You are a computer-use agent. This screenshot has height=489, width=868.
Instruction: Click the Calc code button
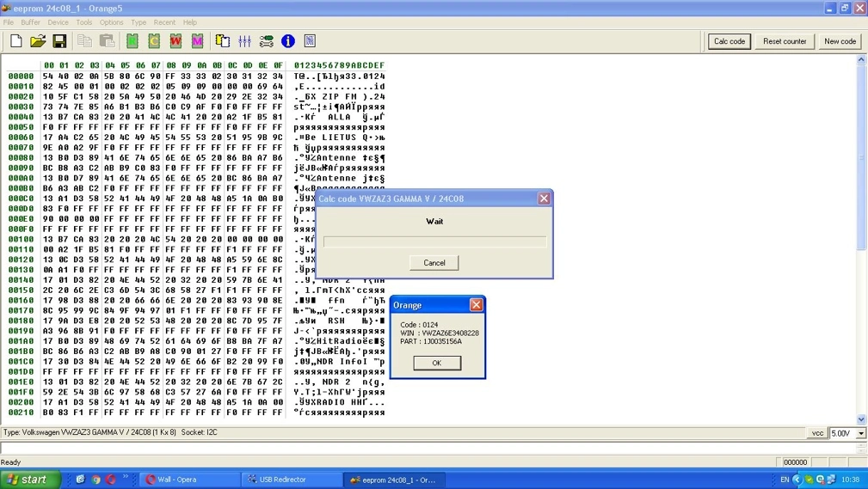729,41
